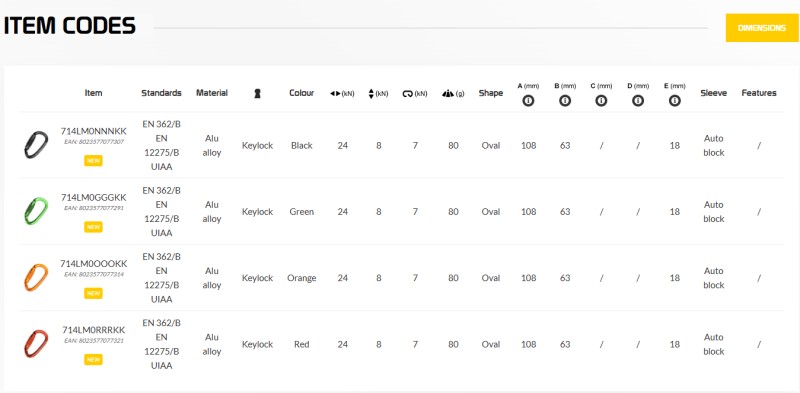Click the EAN number ending 077314
The image size is (800, 393).
coord(93,275)
